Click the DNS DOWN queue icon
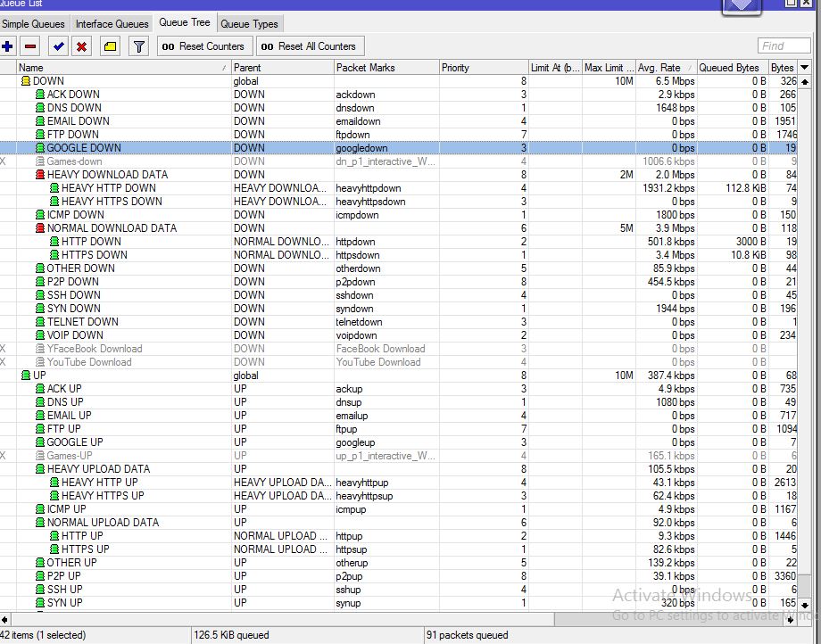 pos(40,108)
